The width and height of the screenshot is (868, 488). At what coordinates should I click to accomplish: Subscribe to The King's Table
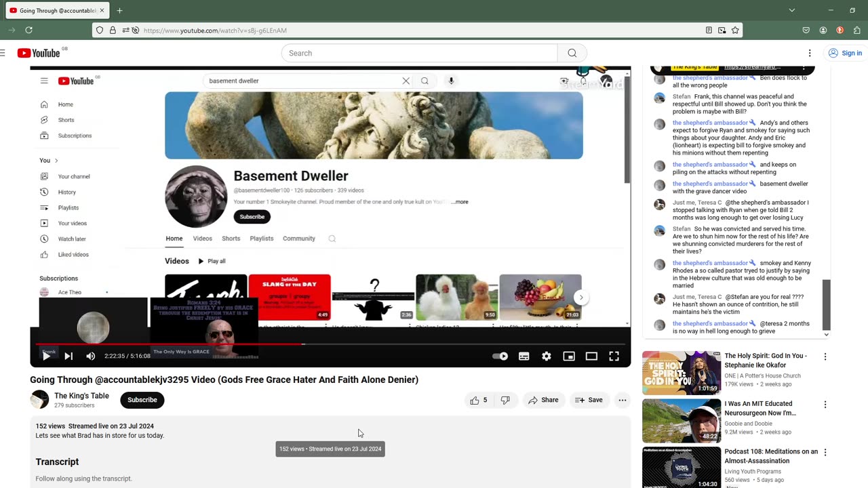tap(142, 400)
